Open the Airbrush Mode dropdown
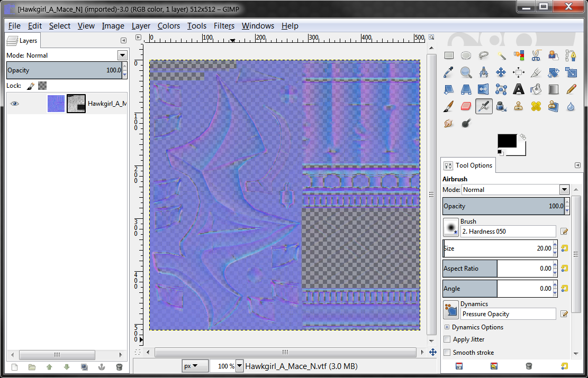This screenshot has width=588, height=378. click(564, 190)
